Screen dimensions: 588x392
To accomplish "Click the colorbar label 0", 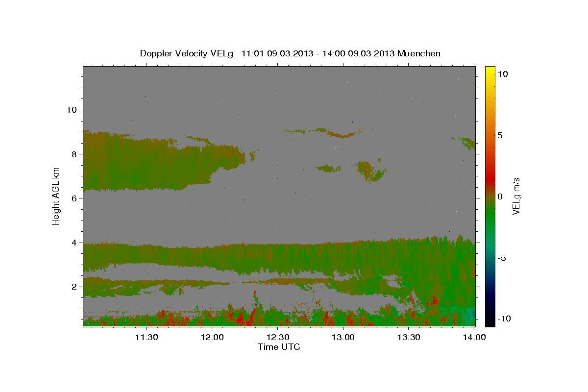I will (500, 196).
